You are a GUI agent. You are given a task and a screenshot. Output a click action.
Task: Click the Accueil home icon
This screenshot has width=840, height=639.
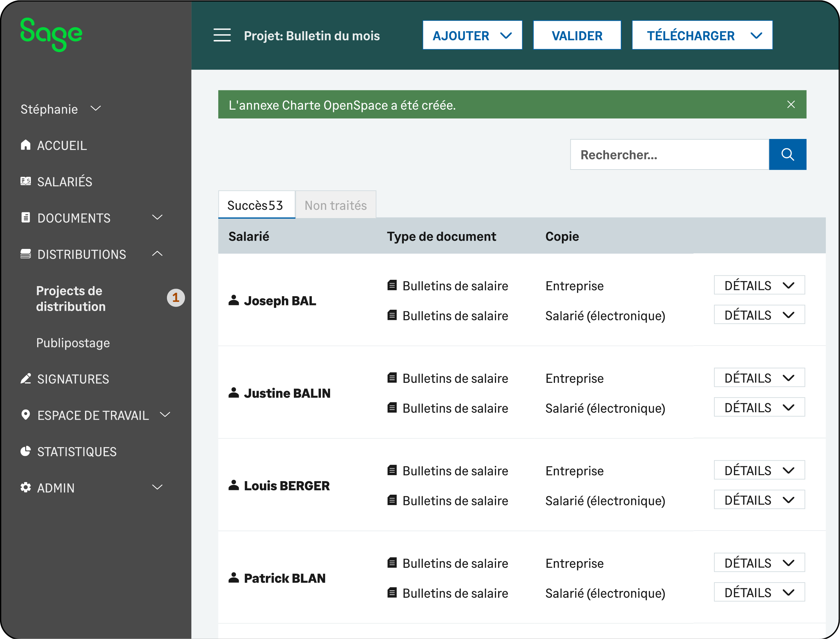tap(26, 145)
